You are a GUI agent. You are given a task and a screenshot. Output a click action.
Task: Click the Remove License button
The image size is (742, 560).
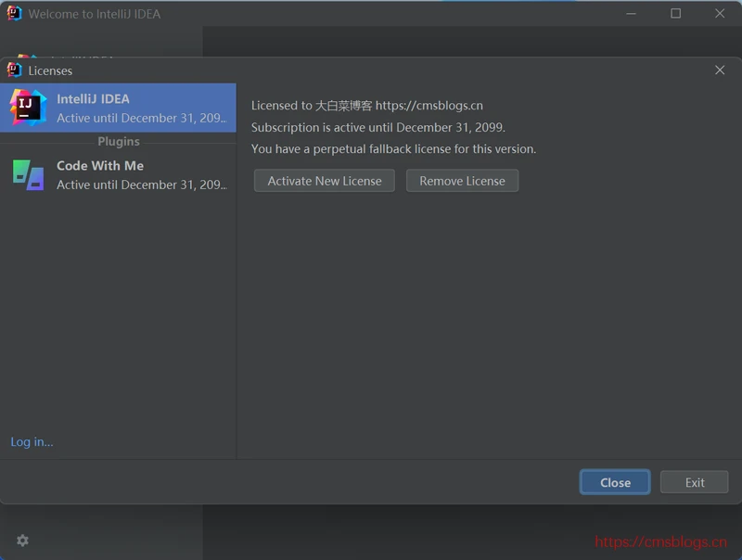pyautogui.click(x=462, y=181)
